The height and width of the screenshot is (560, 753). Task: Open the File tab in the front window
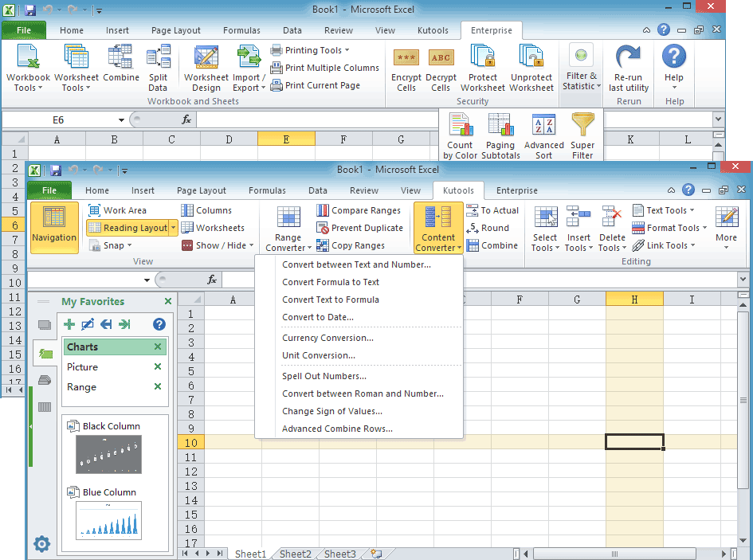pos(49,190)
